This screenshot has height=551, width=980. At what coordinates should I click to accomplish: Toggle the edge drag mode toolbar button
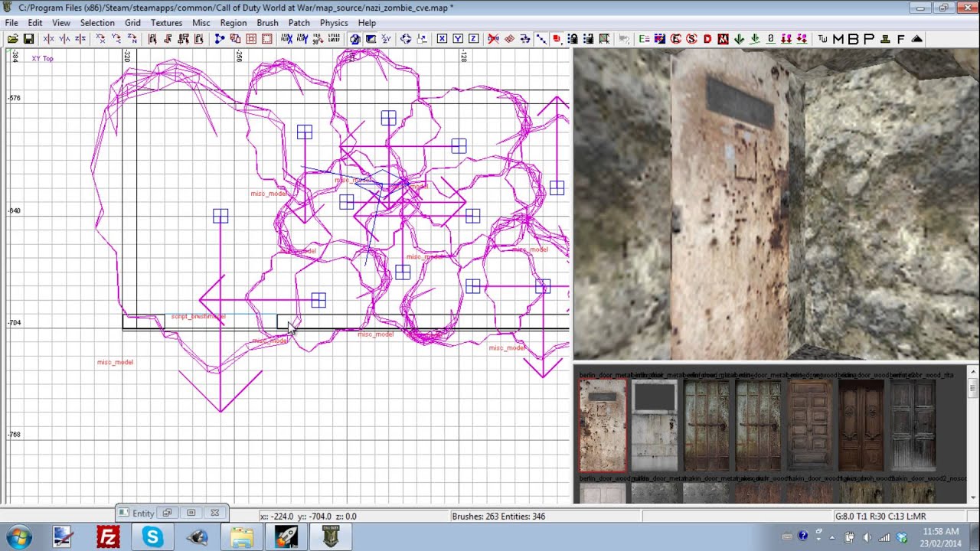point(541,39)
